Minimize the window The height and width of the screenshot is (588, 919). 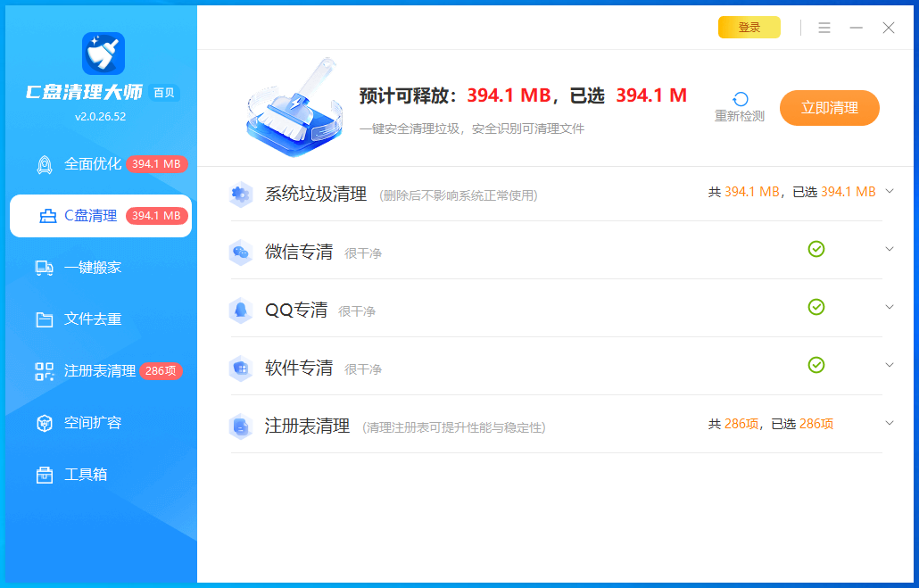[857, 28]
